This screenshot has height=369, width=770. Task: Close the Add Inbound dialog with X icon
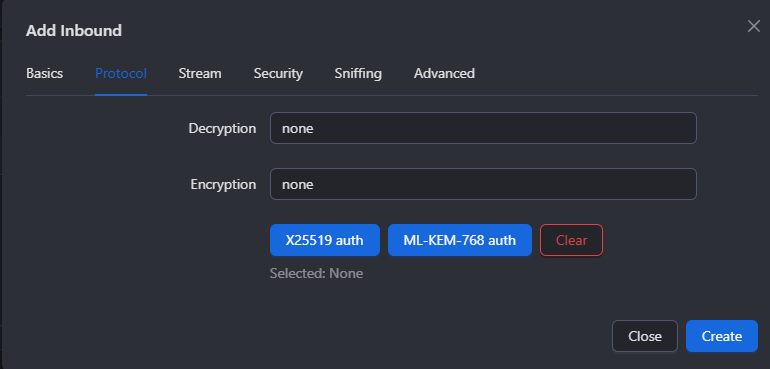[x=753, y=27]
